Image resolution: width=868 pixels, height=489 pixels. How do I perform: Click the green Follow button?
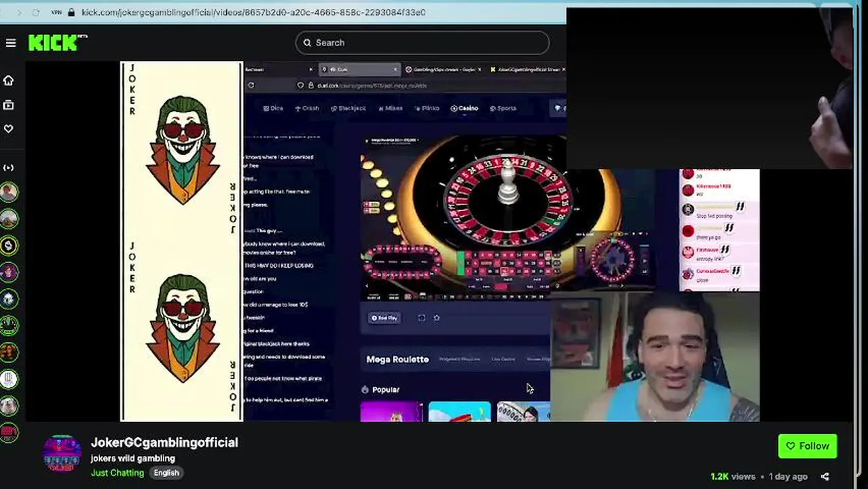[808, 446]
